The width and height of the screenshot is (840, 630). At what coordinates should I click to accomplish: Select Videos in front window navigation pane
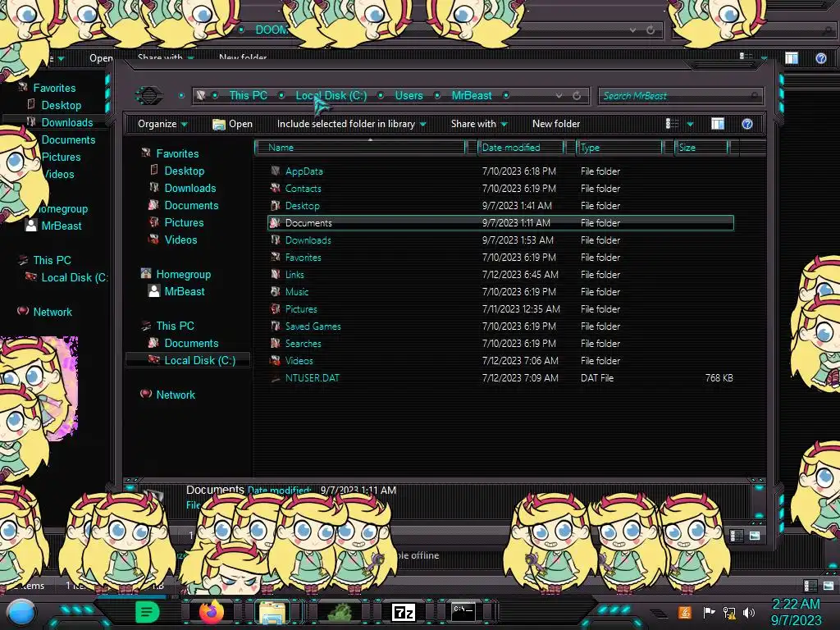click(180, 240)
